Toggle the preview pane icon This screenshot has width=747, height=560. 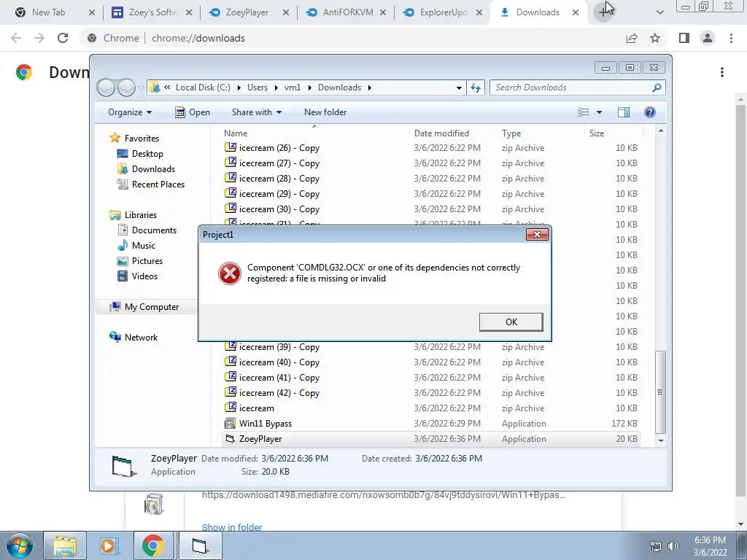coord(624,112)
